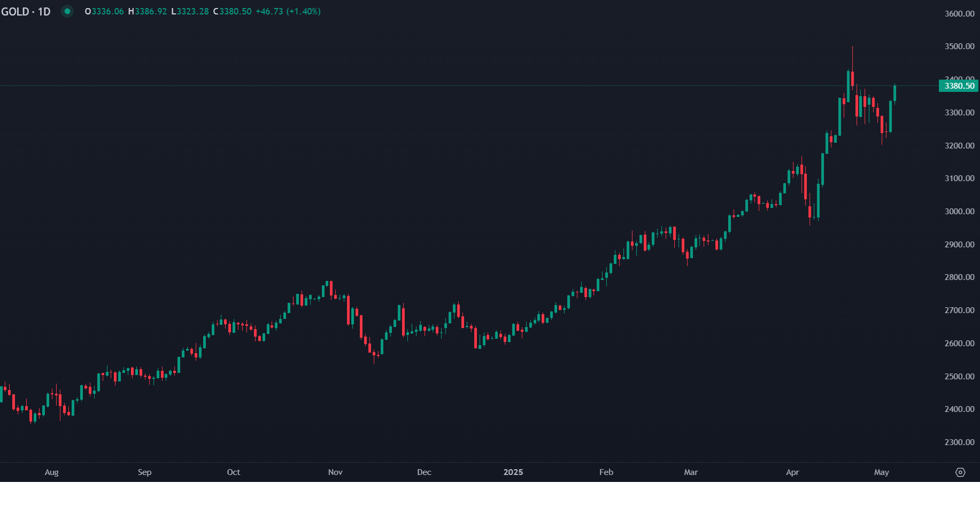The height and width of the screenshot is (514, 980).
Task: Click the 3380.50 current price label
Action: click(x=959, y=86)
